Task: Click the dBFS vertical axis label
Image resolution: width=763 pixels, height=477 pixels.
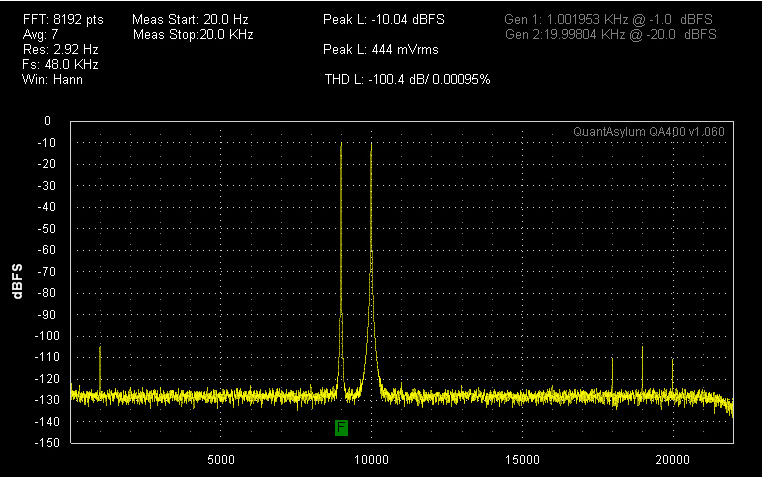Action: (18, 281)
